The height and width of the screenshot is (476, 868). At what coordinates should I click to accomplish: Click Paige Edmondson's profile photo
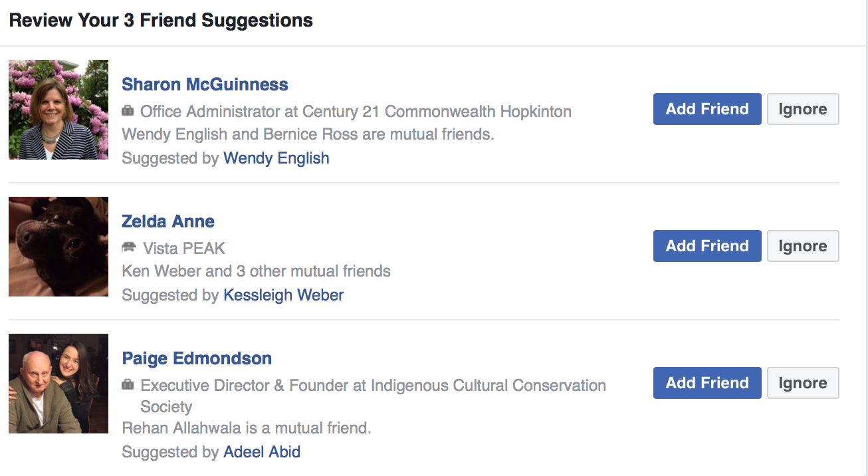tap(58, 383)
